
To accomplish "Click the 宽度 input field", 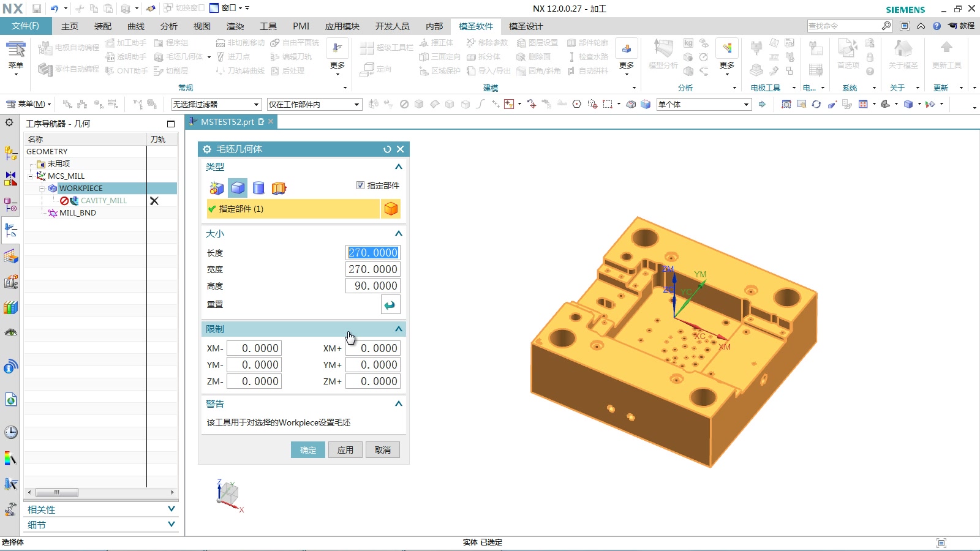I will point(373,269).
